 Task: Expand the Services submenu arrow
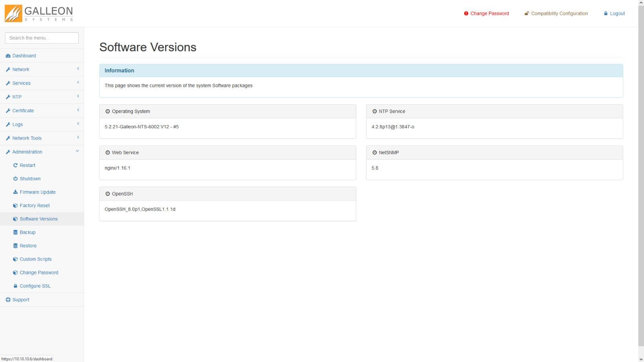click(78, 83)
